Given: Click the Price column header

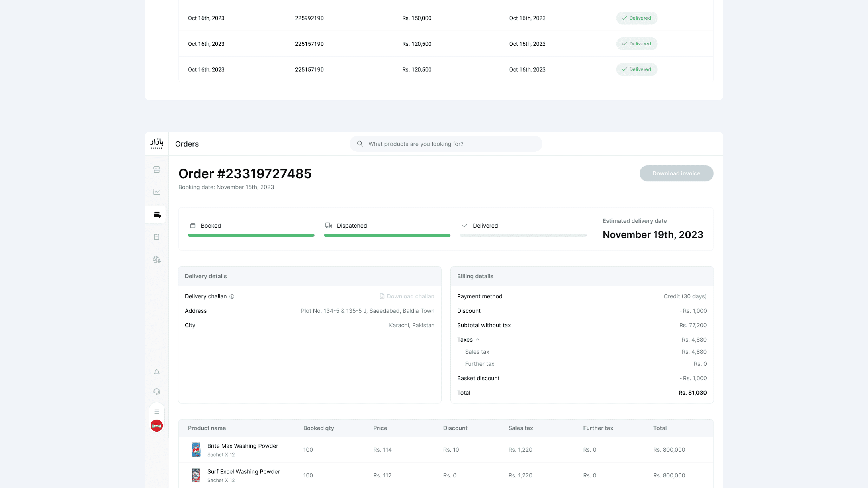Looking at the screenshot, I should click(x=380, y=428).
